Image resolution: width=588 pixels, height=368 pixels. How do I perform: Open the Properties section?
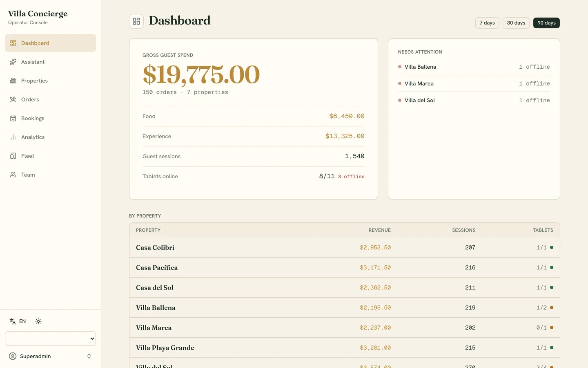pos(50,81)
